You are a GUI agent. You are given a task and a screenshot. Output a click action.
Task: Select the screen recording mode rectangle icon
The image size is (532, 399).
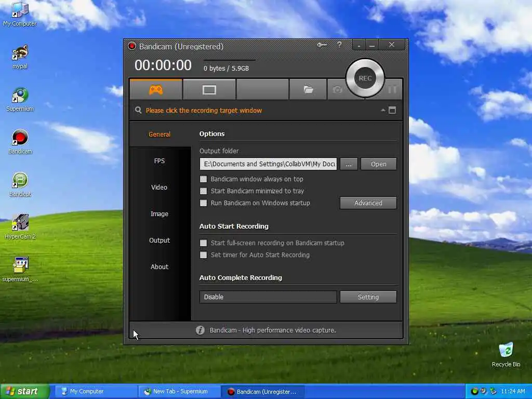click(x=209, y=89)
